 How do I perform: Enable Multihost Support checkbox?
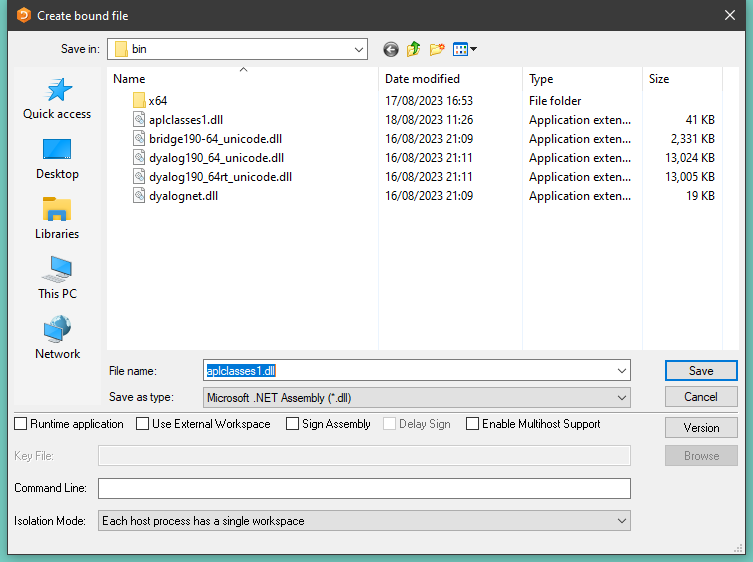click(473, 424)
